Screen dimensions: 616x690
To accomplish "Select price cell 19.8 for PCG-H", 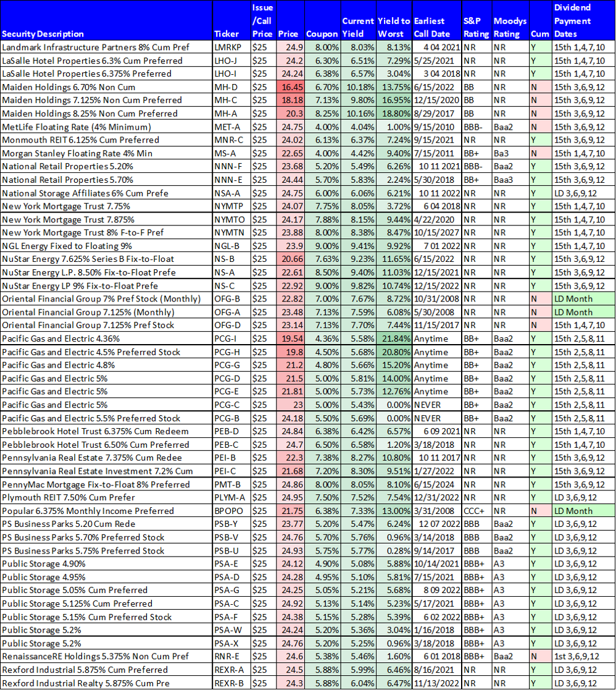I will tap(290, 352).
